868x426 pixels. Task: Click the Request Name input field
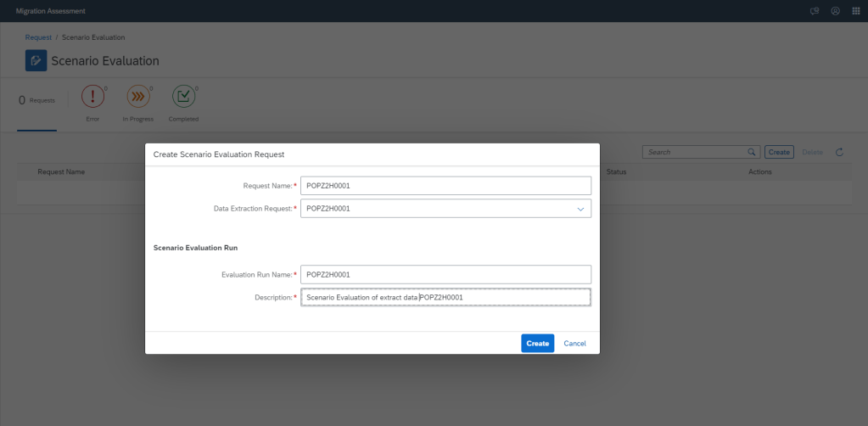pos(445,186)
